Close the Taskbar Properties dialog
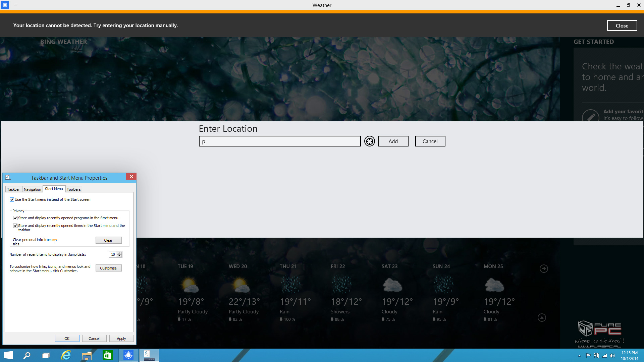This screenshot has width=644, height=362. [131, 176]
